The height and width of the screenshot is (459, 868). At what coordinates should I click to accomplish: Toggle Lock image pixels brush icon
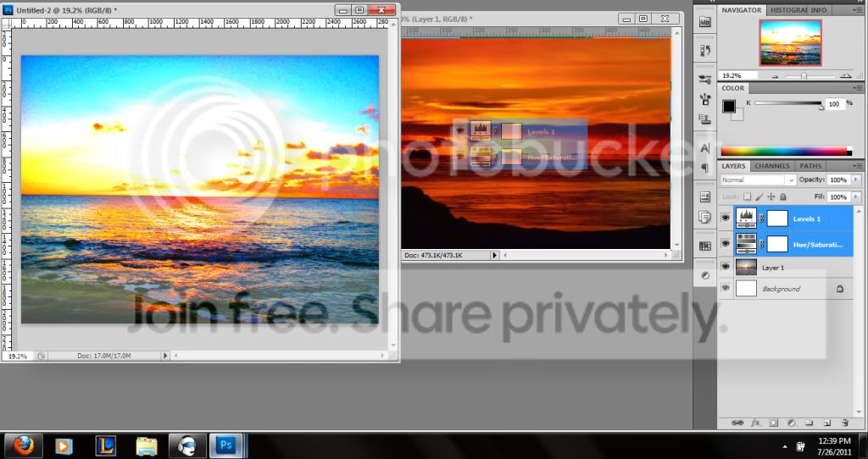[x=759, y=196]
